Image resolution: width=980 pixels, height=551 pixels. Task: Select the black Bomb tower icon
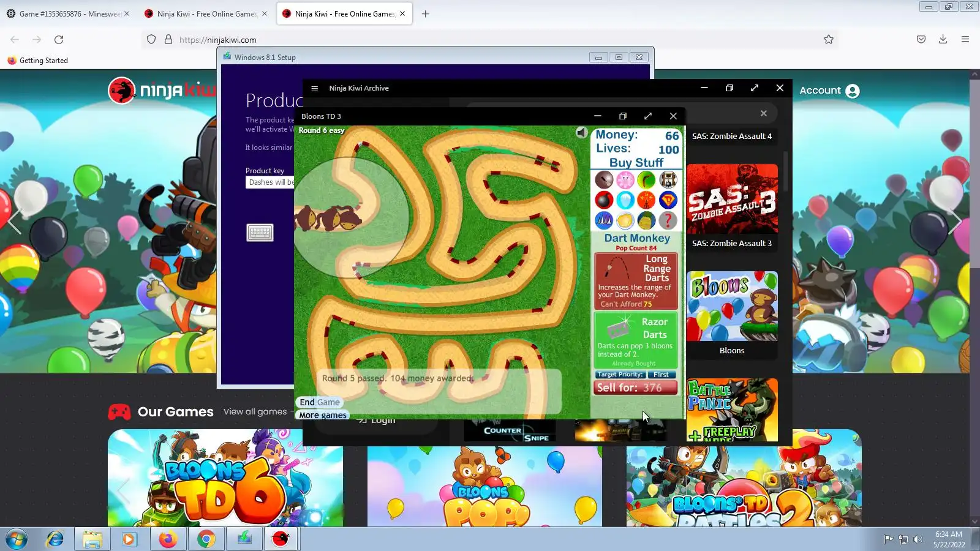pos(604,200)
